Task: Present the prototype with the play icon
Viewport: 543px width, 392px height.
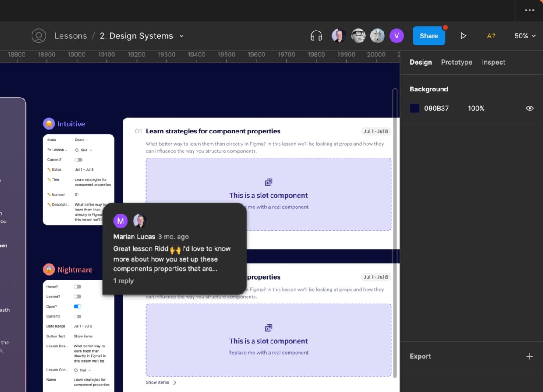Action: 463,36
